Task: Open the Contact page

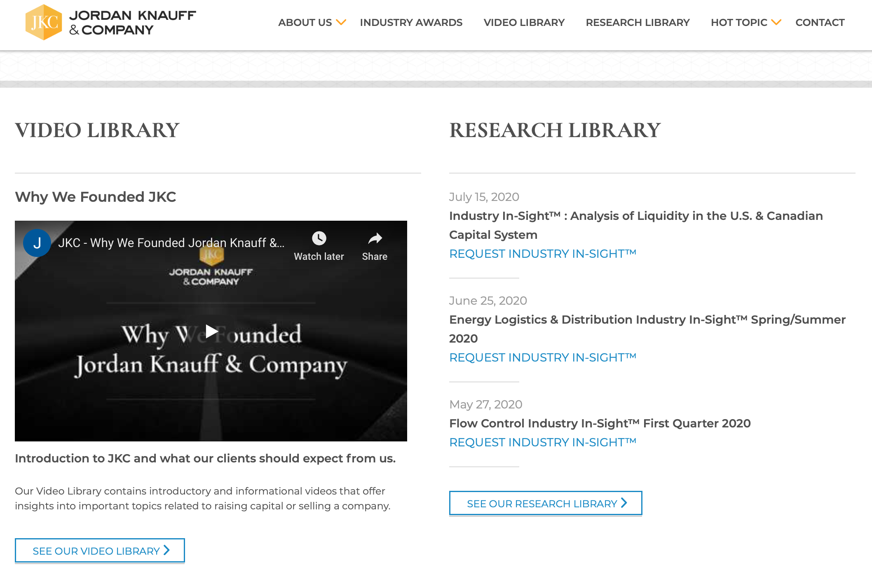Action: pyautogui.click(x=820, y=23)
